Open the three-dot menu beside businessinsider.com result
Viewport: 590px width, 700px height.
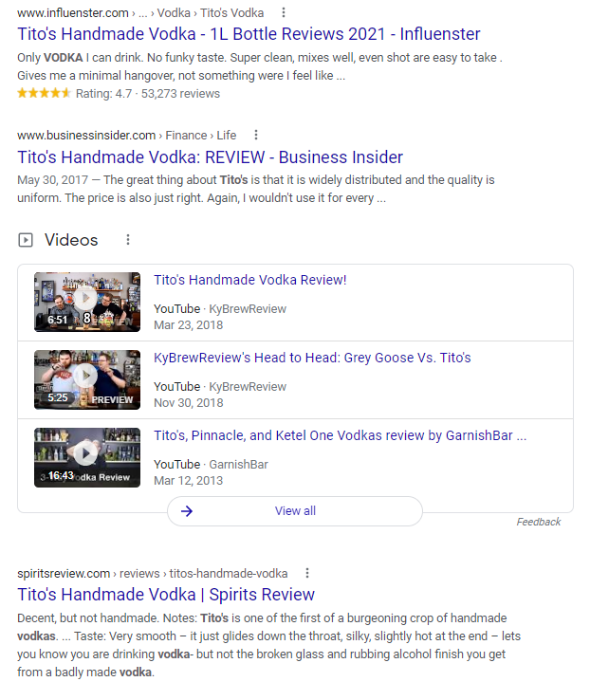pos(256,135)
